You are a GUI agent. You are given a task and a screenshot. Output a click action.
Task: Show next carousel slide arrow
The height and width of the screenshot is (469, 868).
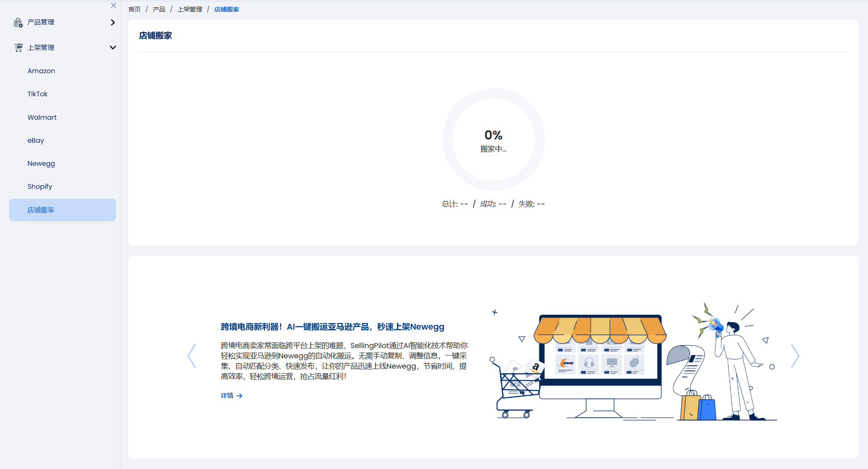(x=795, y=356)
